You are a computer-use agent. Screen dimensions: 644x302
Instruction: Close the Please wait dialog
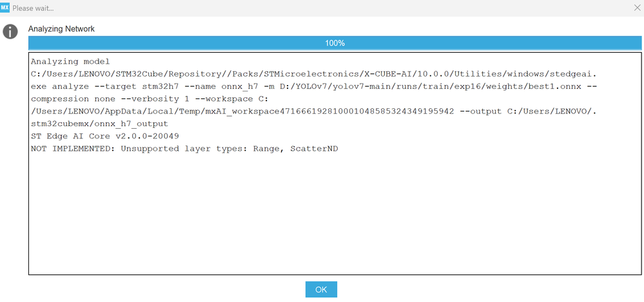tap(638, 7)
